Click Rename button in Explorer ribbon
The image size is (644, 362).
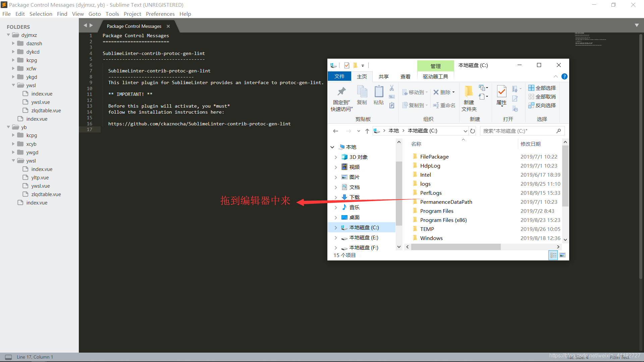tap(444, 105)
